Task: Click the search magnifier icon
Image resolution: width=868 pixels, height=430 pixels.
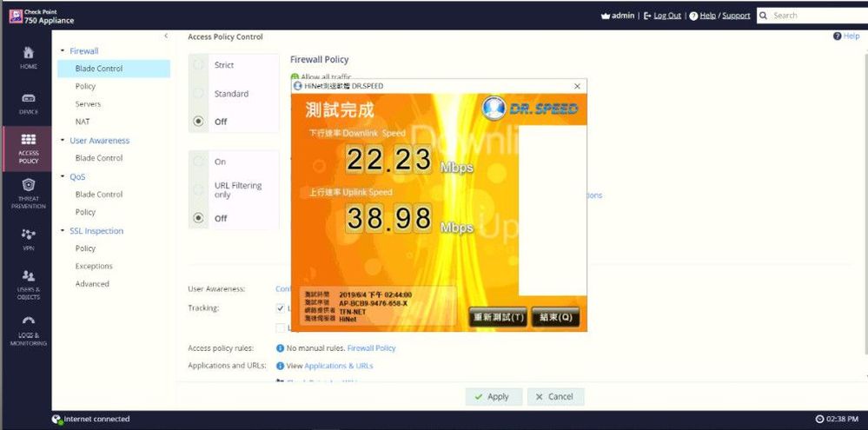Action: click(765, 16)
